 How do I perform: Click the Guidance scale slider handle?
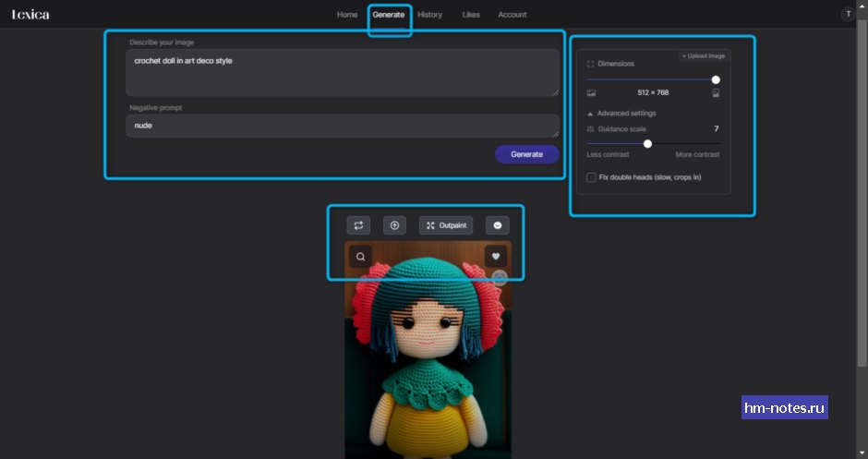tap(647, 143)
